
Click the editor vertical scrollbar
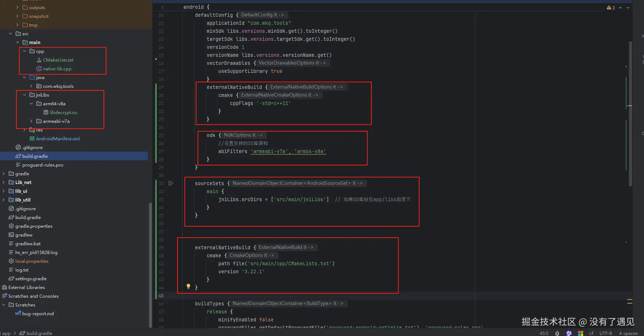[631, 114]
